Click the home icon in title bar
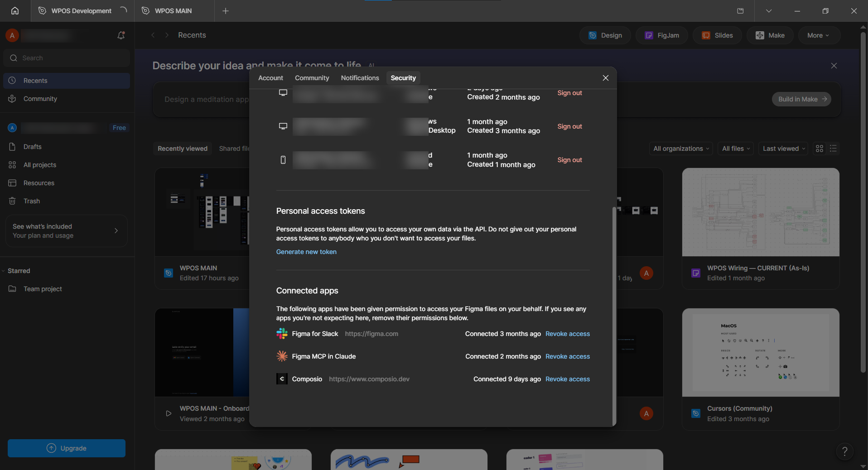This screenshot has height=470, width=868. 15,11
